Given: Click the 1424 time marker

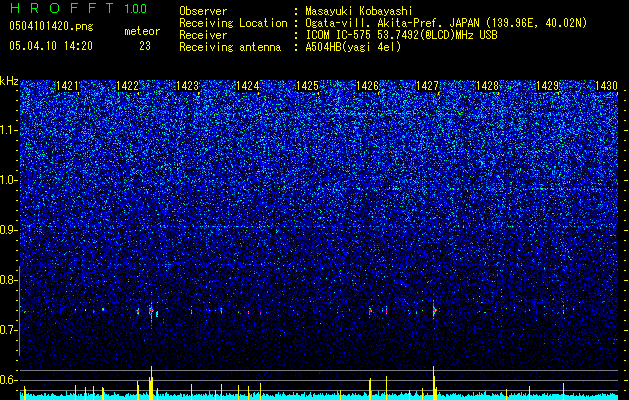Looking at the screenshot, I should pos(248,86).
